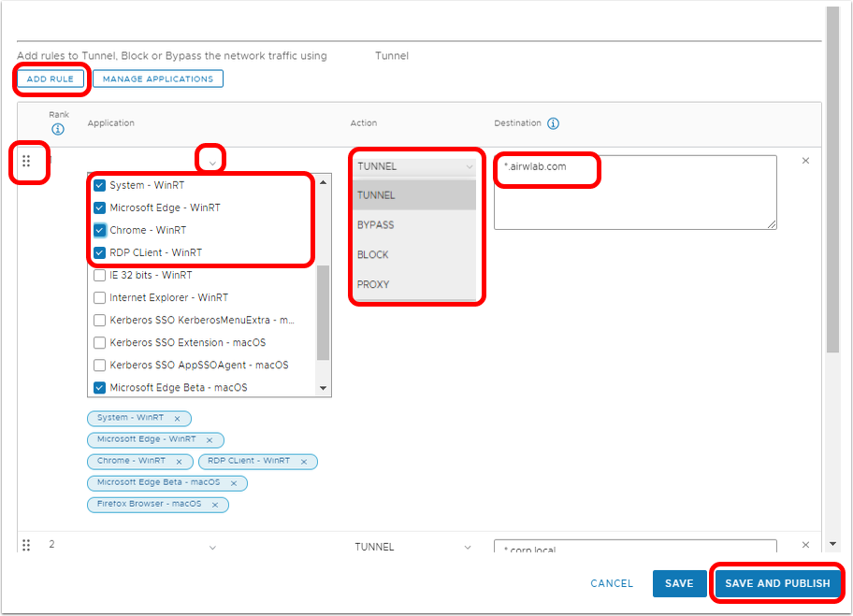
Task: Remove the Chrome - WinRT tag
Action: [177, 462]
